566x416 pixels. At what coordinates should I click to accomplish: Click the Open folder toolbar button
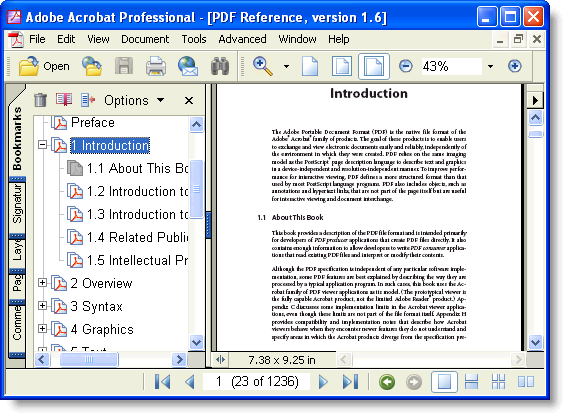(44, 66)
